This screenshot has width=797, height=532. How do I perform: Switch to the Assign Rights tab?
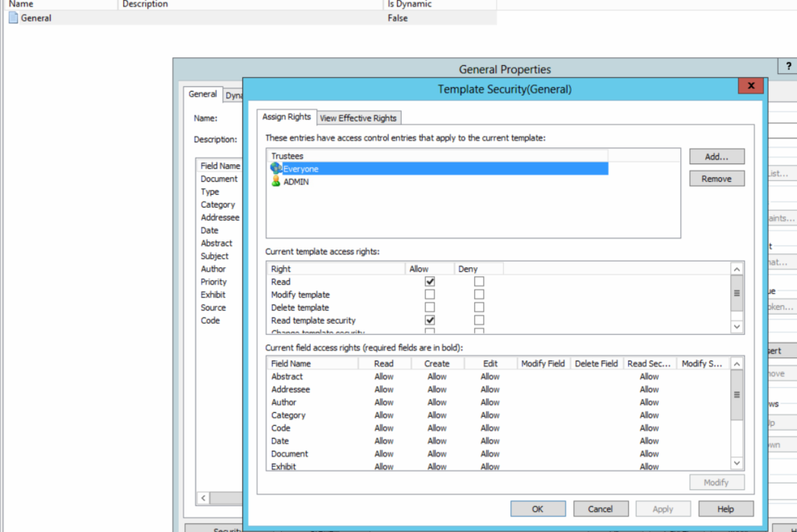(x=287, y=117)
